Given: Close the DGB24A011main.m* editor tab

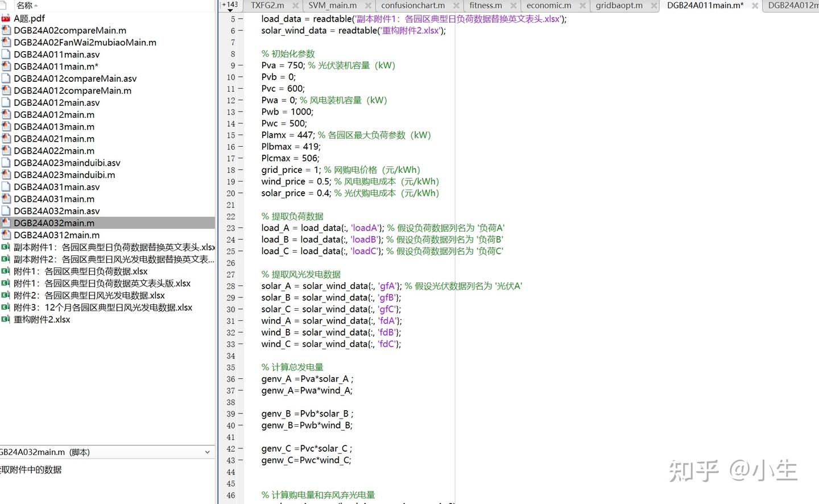Looking at the screenshot, I should [x=755, y=6].
